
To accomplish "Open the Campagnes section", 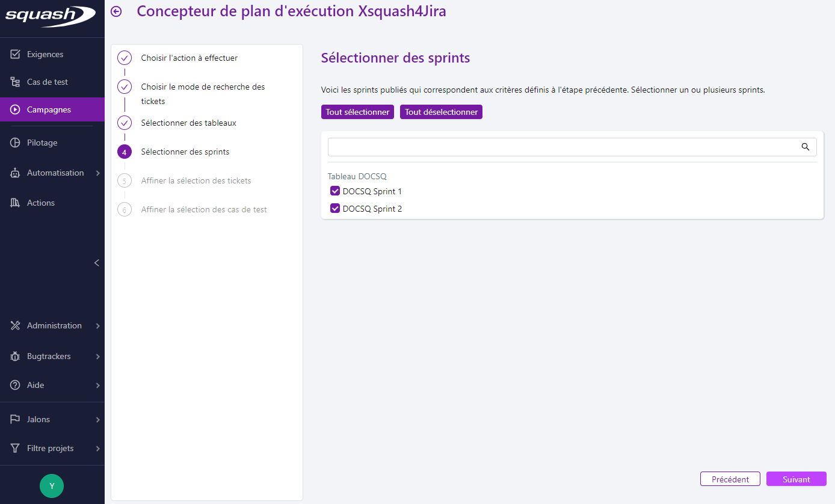I will pyautogui.click(x=49, y=109).
